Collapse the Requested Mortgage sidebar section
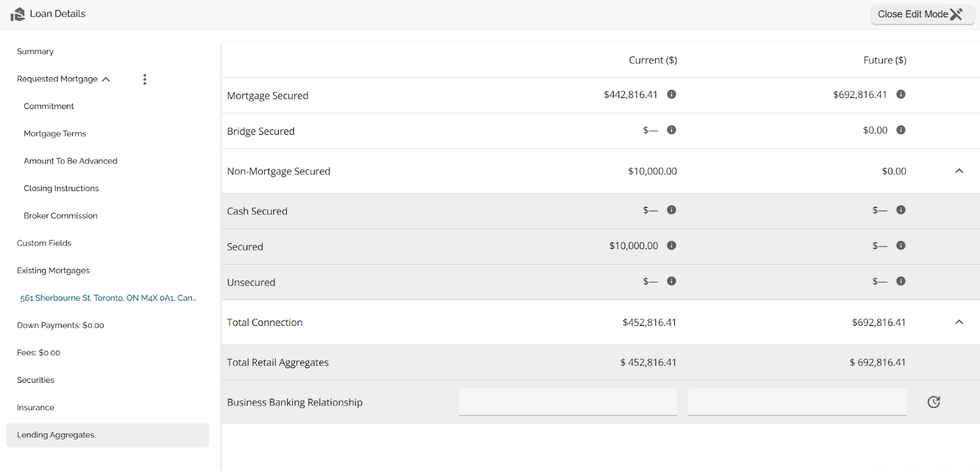 (106, 79)
